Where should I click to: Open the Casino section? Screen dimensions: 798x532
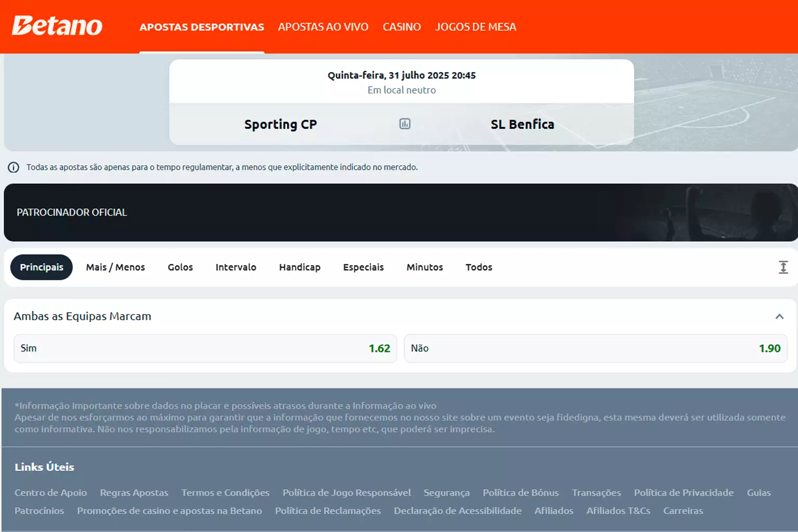pyautogui.click(x=402, y=27)
